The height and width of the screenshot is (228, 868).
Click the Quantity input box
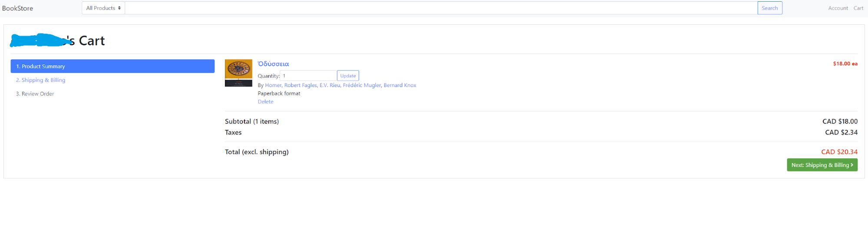[308, 76]
